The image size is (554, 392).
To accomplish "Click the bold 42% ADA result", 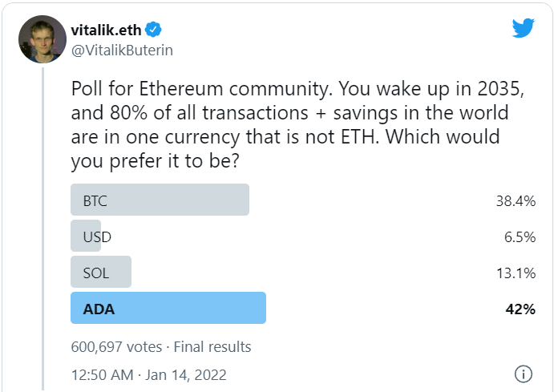I will click(x=520, y=309).
